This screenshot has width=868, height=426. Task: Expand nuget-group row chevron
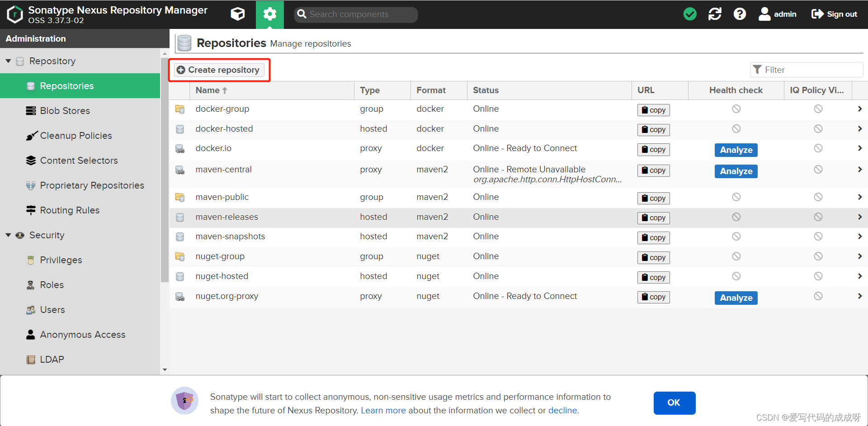coord(860,256)
